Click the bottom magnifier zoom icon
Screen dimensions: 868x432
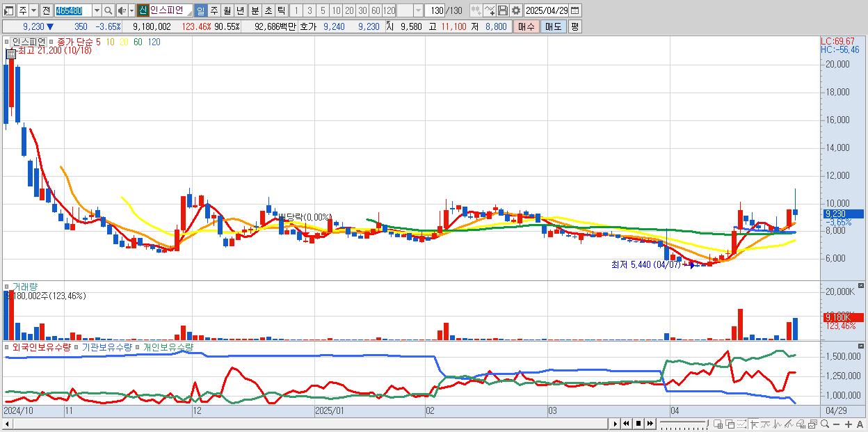[825, 424]
